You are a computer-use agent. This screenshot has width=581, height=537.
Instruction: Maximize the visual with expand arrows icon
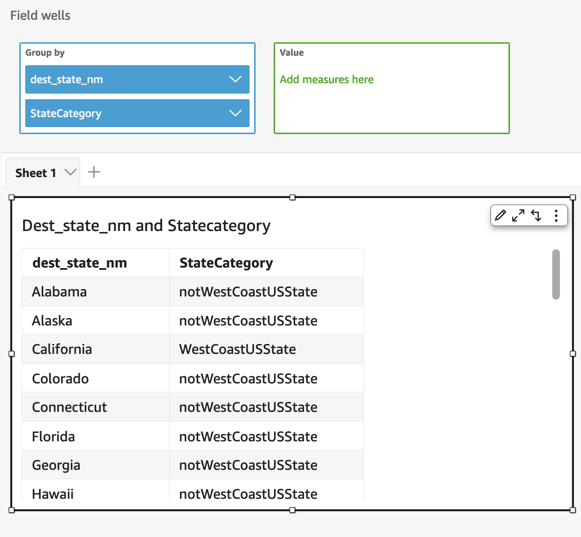click(518, 215)
